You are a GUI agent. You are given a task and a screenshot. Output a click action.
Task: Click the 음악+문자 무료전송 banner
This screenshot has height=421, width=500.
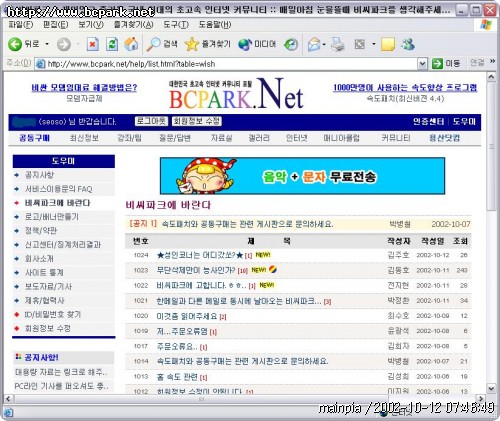[302, 176]
